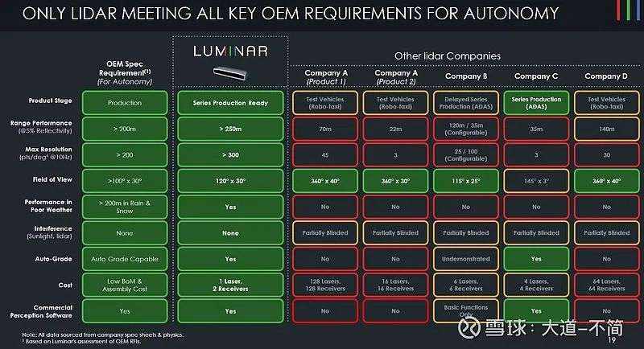Click Luminar's '1 Laser, 2 Receivers' cell
The image size is (644, 349).
pyautogui.click(x=230, y=285)
